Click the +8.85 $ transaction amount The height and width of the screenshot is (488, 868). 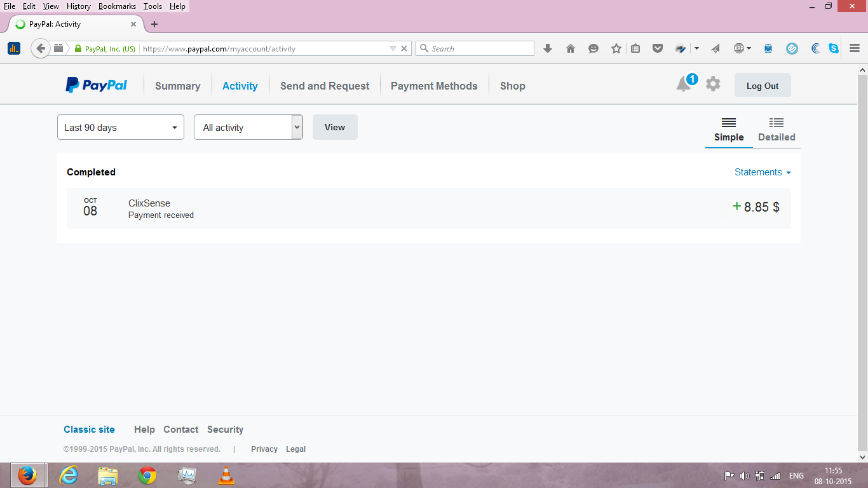point(756,207)
